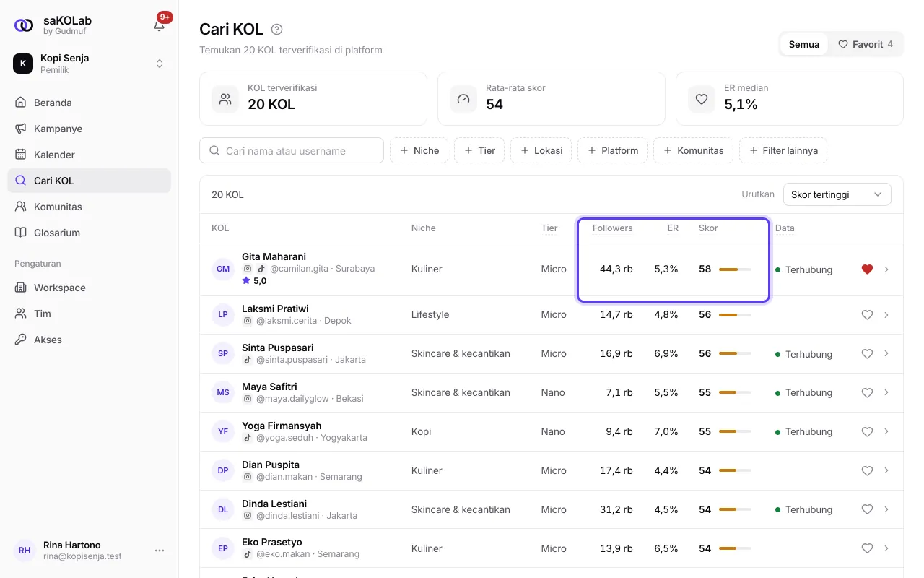Click the RH user avatar
This screenshot has height=578, width=924.
tap(25, 551)
